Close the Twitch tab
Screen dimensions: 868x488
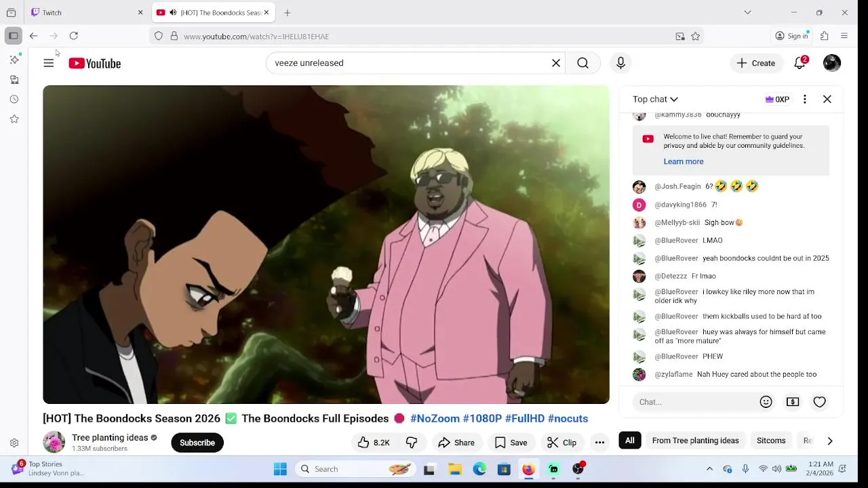pos(140,12)
